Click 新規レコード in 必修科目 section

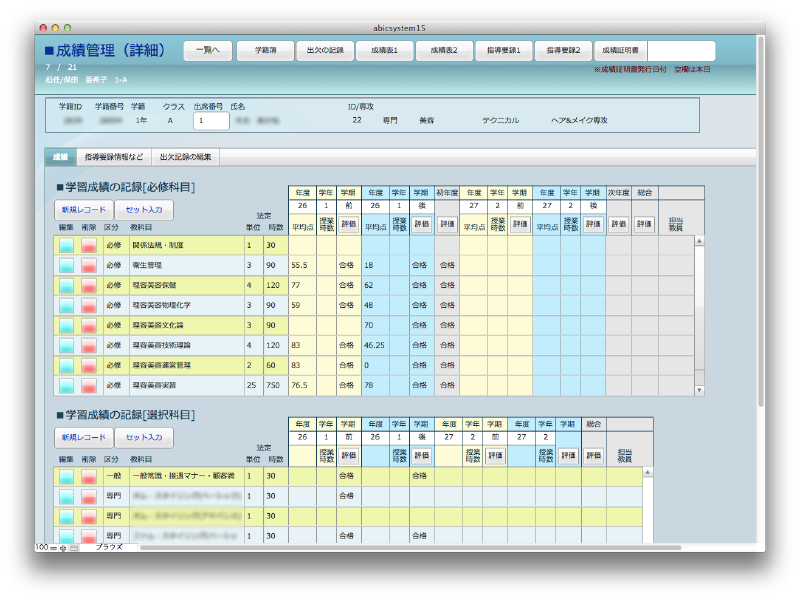point(82,210)
